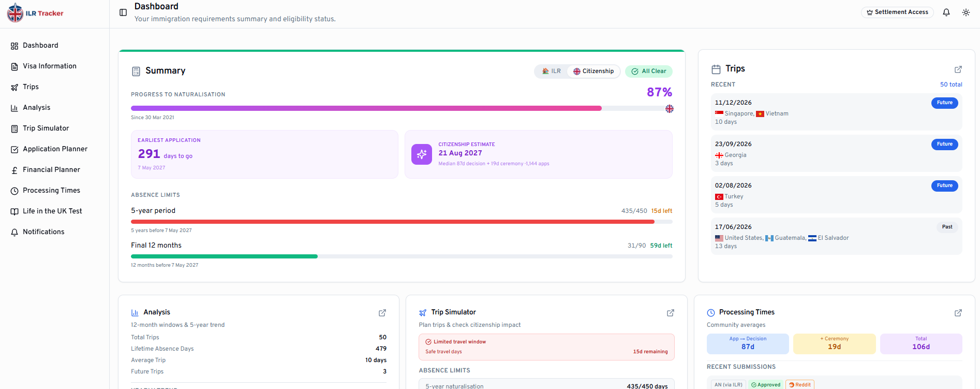
Task: Click the Ceremony 19d tile
Action: point(835,344)
